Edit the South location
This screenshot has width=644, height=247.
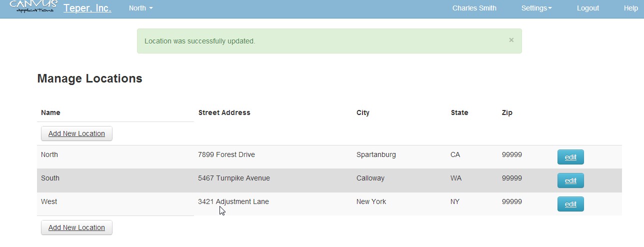tap(570, 180)
